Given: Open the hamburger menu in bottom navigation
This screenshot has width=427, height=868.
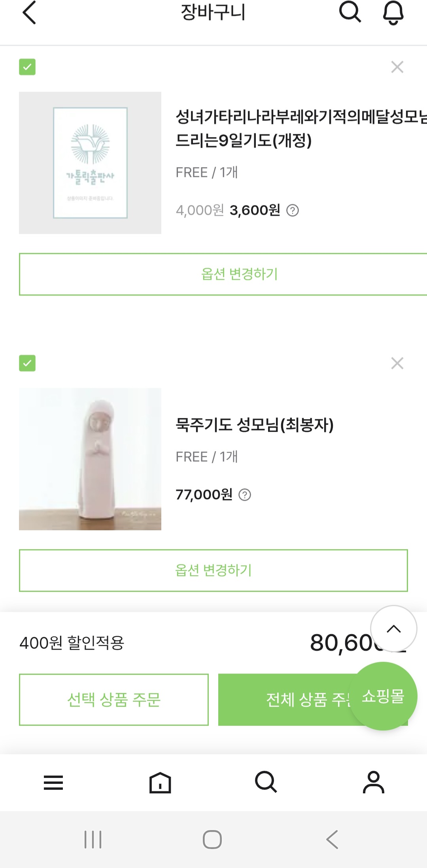Looking at the screenshot, I should coord(53,783).
